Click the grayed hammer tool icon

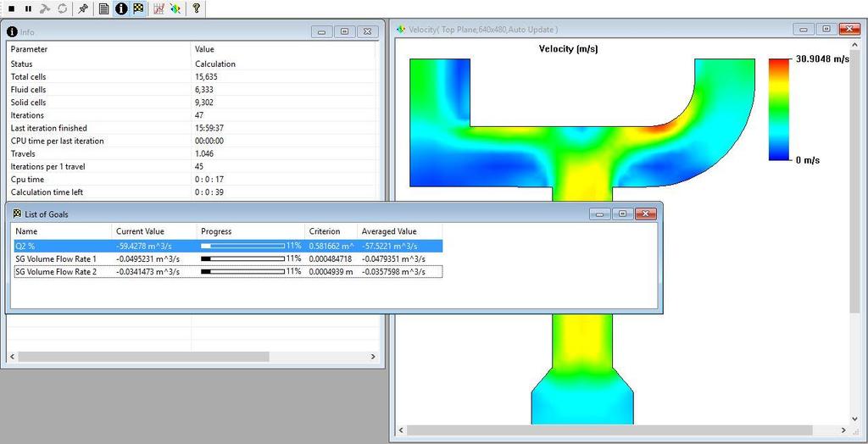pos(46,8)
